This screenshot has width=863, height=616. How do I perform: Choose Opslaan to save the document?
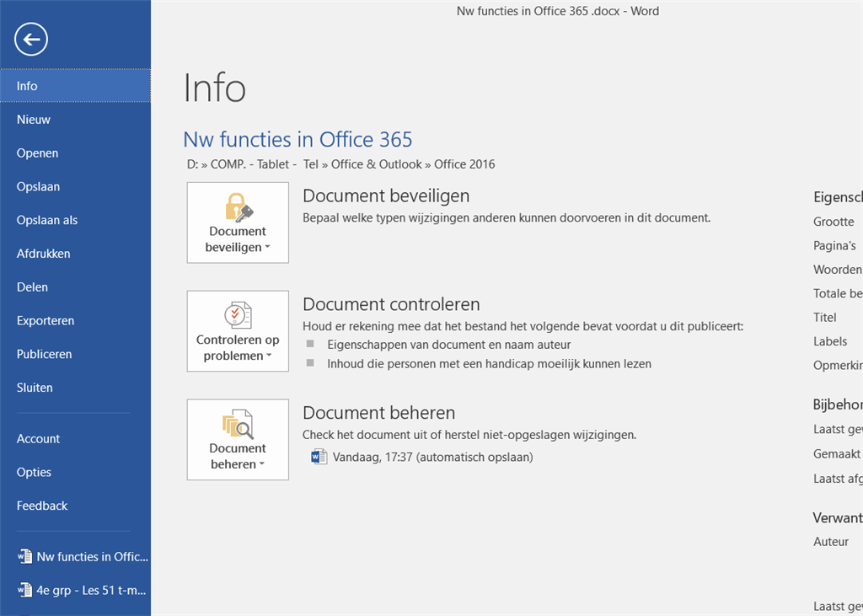(75, 186)
